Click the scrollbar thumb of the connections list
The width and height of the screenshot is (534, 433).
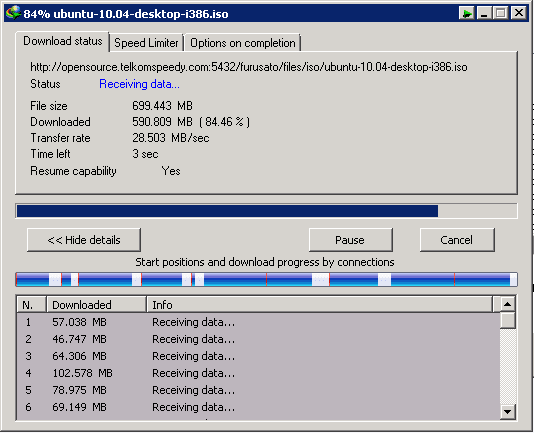507,320
